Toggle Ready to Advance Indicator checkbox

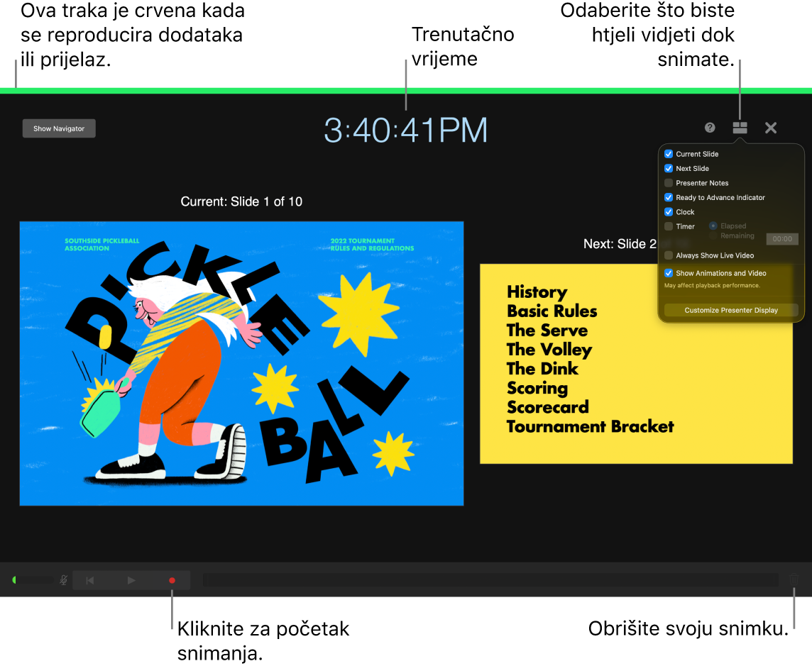tap(669, 198)
